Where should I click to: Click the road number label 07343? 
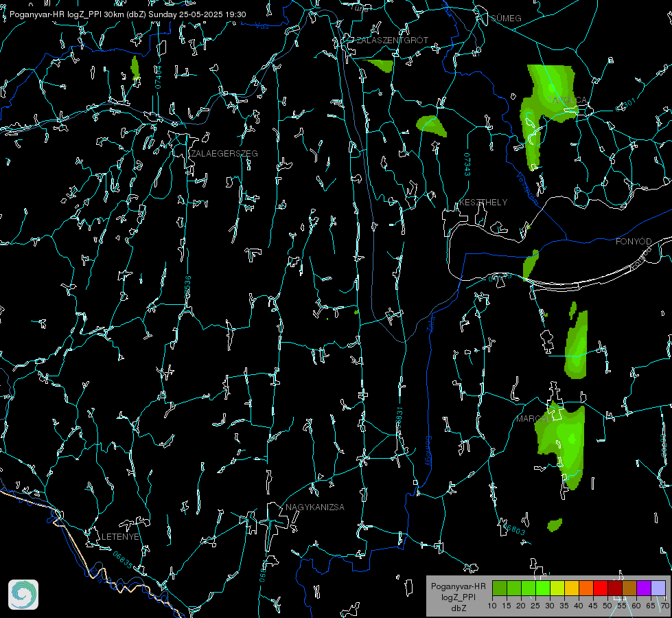tap(467, 165)
